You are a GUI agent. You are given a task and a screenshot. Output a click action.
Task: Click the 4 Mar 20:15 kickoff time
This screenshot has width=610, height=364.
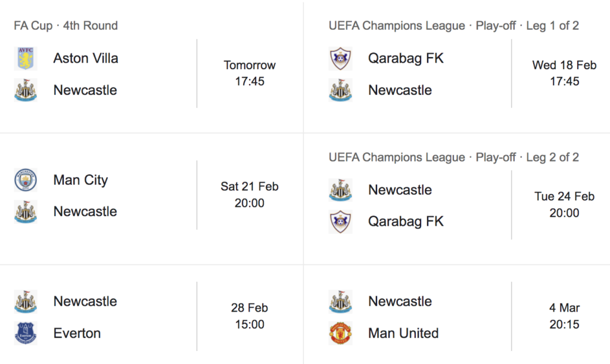click(x=564, y=316)
